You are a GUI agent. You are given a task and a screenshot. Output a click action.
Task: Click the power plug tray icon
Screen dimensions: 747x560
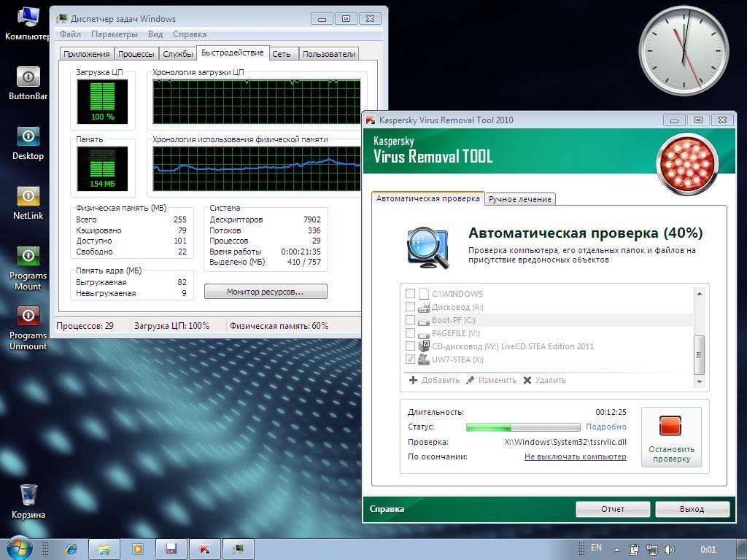(634, 550)
